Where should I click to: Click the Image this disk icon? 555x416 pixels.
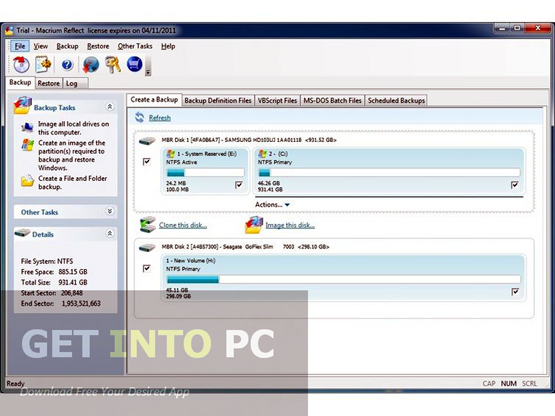pos(254,225)
